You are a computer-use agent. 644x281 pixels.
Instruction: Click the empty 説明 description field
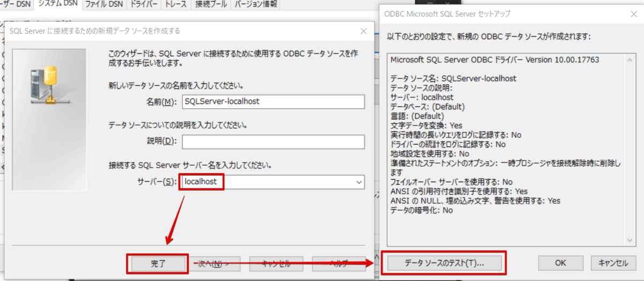pyautogui.click(x=273, y=142)
